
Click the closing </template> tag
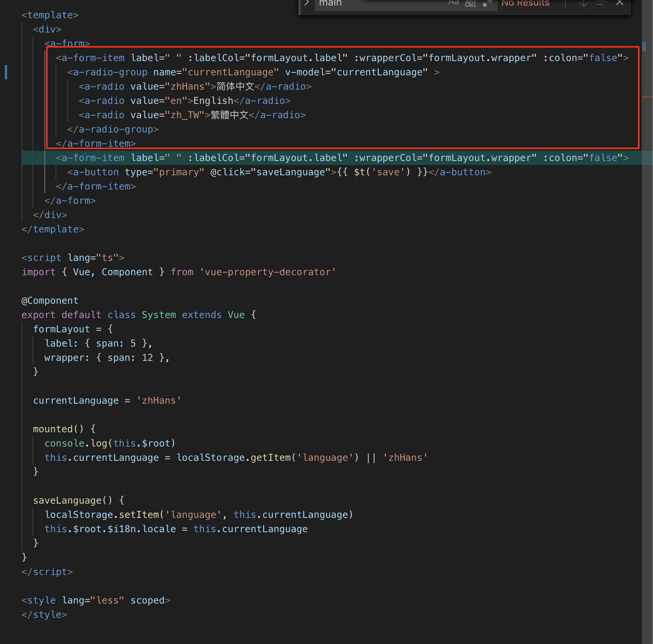point(53,229)
